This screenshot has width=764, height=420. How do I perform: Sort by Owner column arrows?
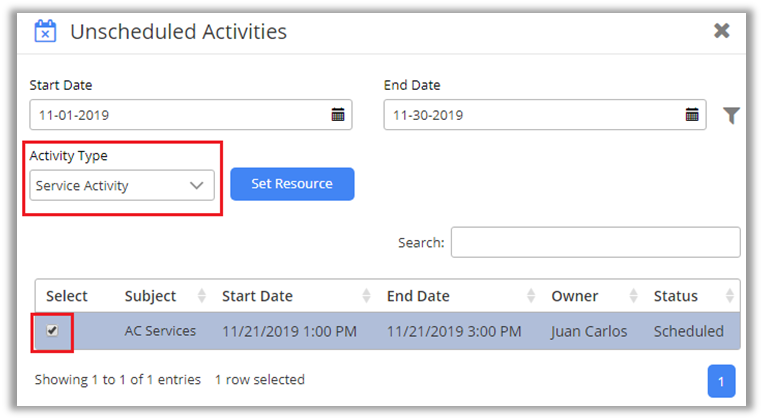coord(633,296)
